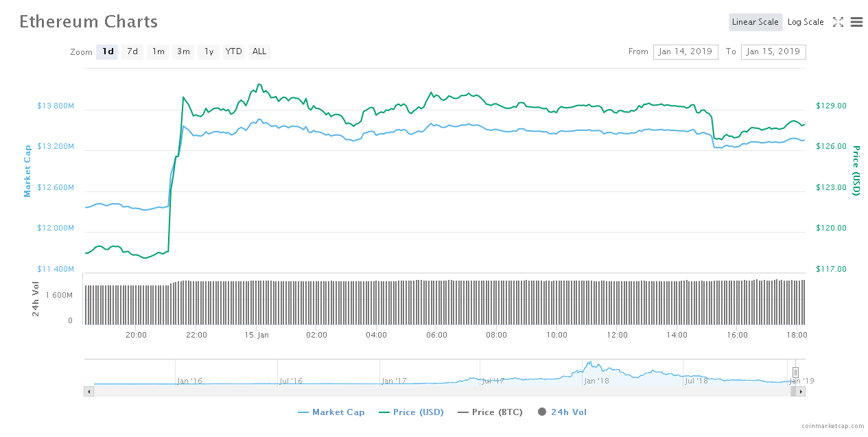Click the 12:00 time axis label
The image size is (868, 437).
[x=618, y=335]
